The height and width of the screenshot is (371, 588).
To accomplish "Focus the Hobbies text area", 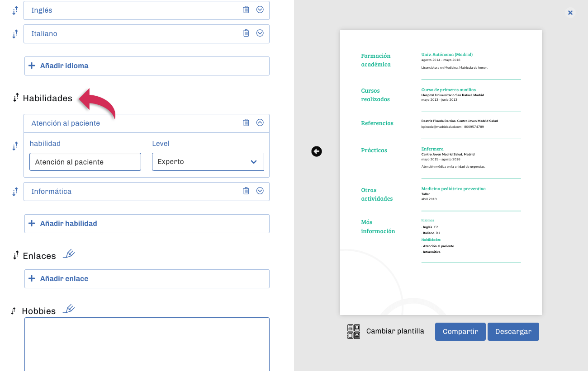I will [147, 344].
